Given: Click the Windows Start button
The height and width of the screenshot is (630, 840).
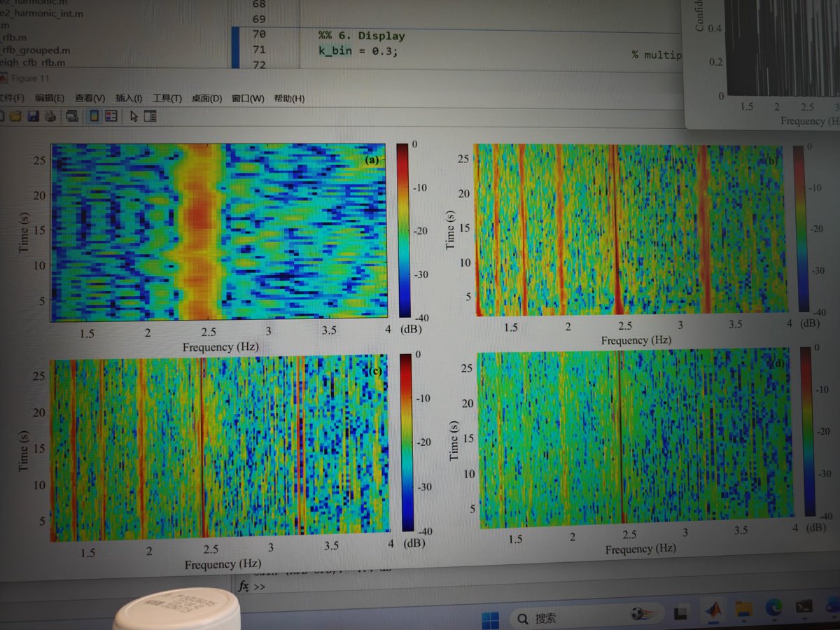Looking at the screenshot, I should [490, 619].
